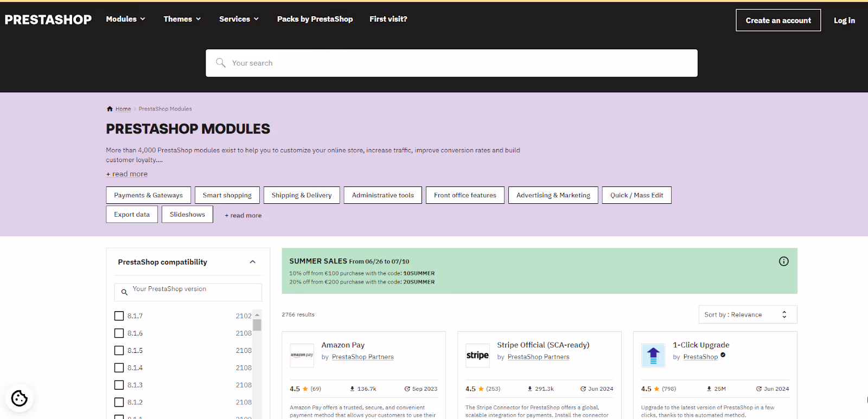Click the Amazon Pay star rating icon

point(305,389)
